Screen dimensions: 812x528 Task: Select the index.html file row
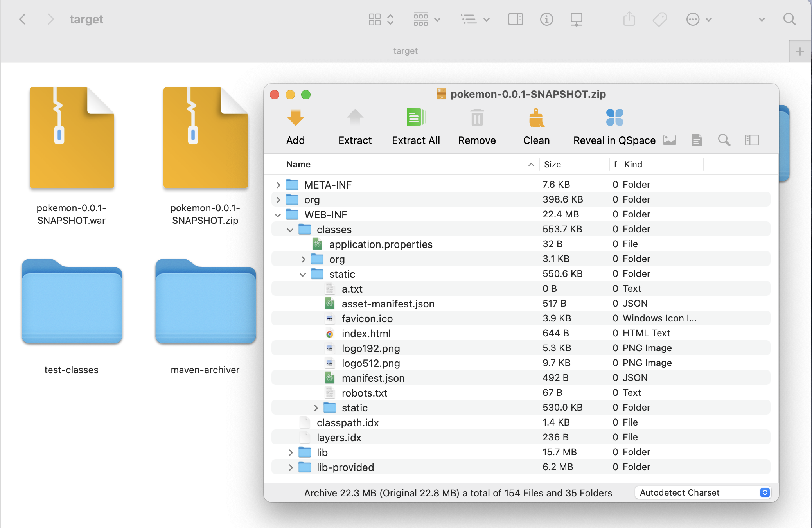[366, 334]
